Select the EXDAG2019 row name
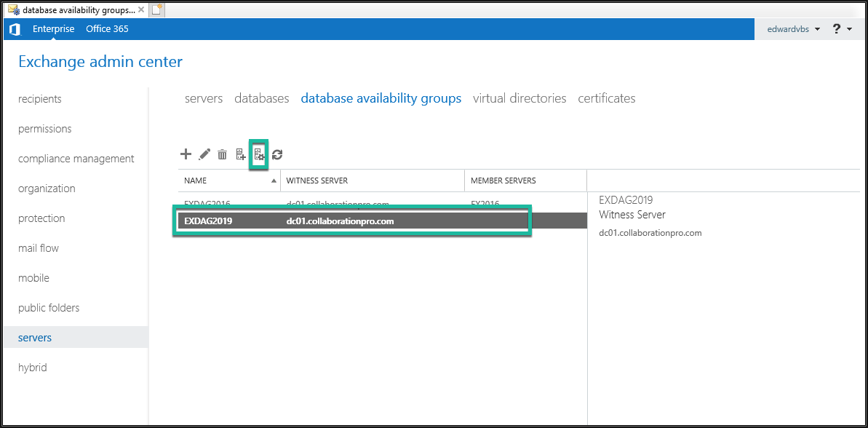 [208, 221]
